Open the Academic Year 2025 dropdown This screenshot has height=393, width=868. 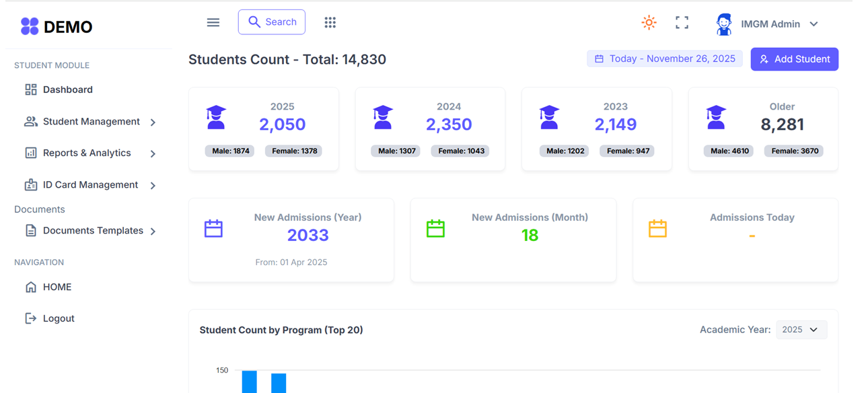tap(801, 329)
